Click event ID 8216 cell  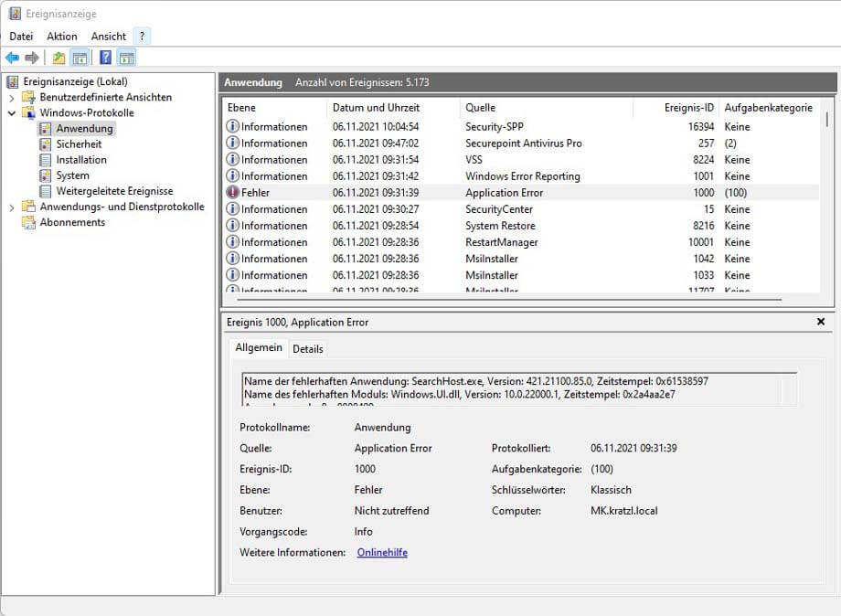point(703,226)
